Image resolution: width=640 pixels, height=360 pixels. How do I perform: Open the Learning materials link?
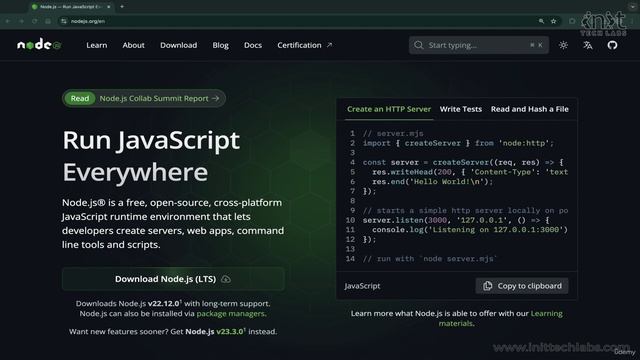500,318
